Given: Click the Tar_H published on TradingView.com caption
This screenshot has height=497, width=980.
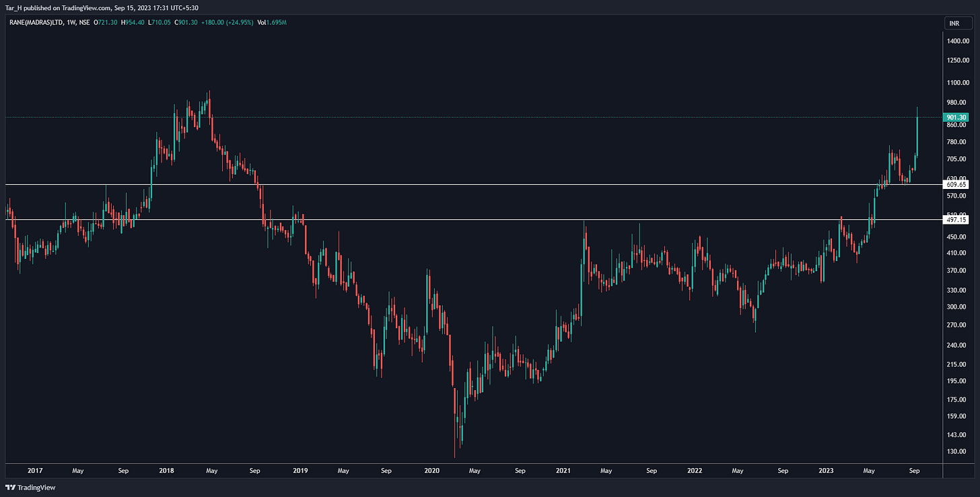Looking at the screenshot, I should 102,7.
